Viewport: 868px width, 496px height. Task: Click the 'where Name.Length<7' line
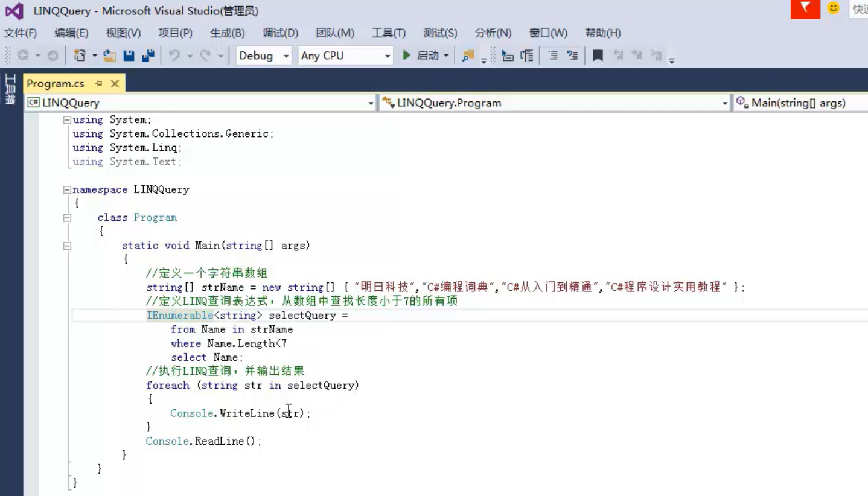229,343
